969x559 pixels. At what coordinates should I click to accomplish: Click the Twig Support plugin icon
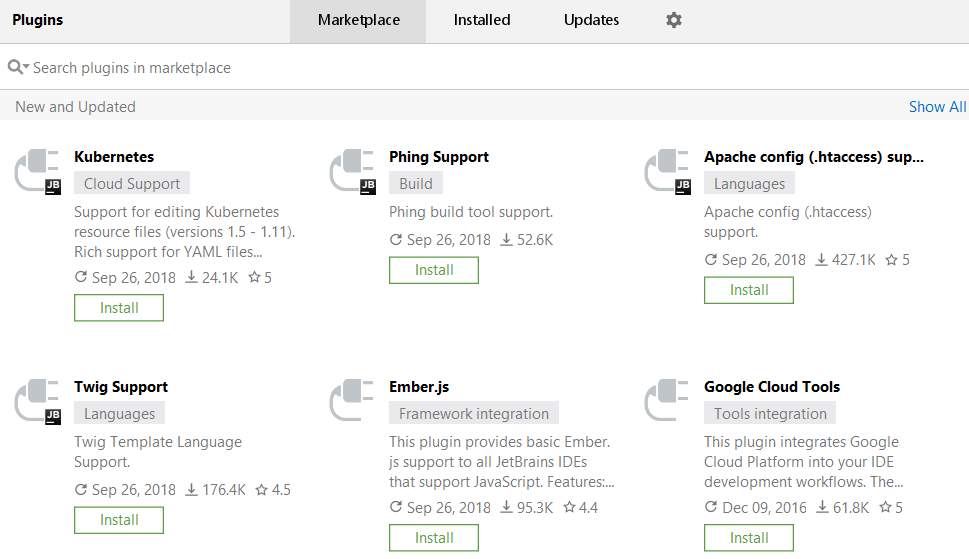(x=38, y=401)
